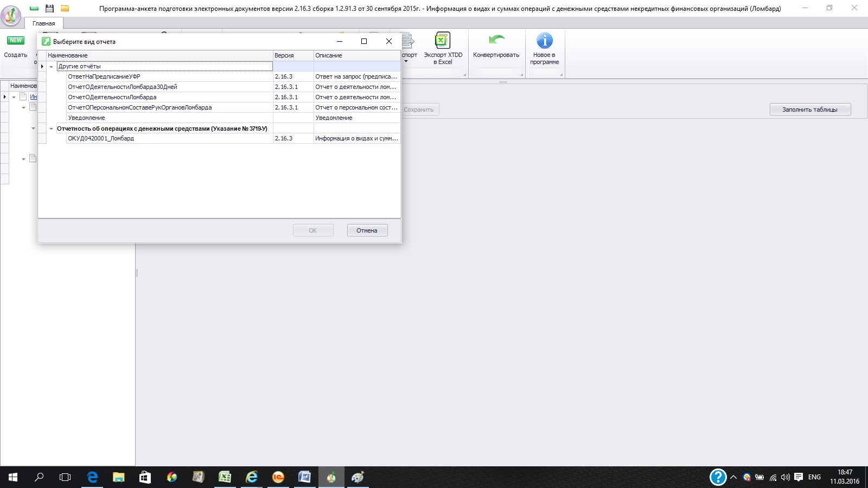Select the ОКУД0420001_Ломбард report row
The image size is (868, 488).
(x=101, y=138)
